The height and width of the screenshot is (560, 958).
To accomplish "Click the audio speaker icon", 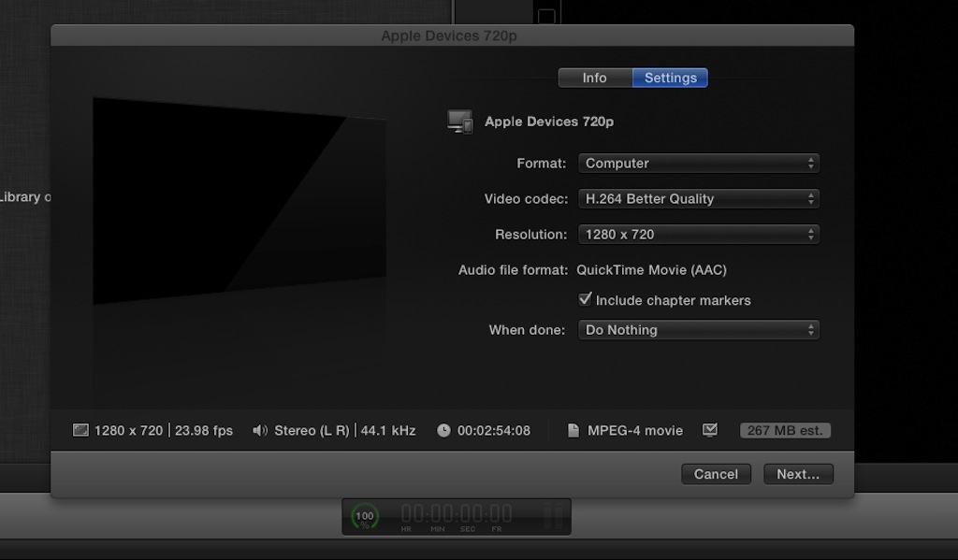I will tap(260, 431).
